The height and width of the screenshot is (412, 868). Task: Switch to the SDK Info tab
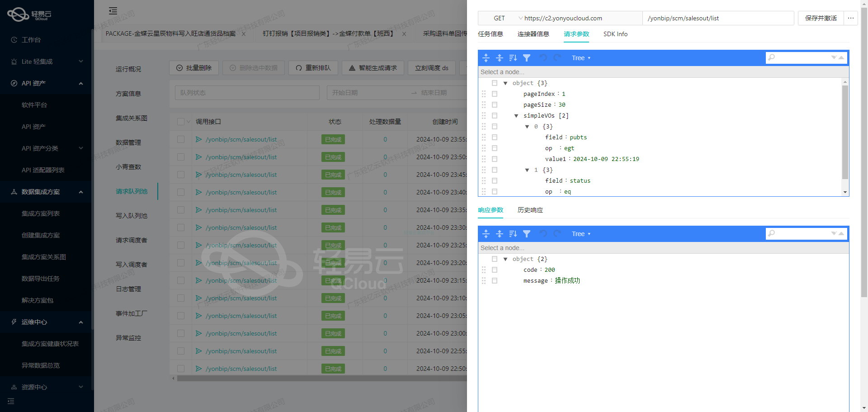pyautogui.click(x=615, y=34)
